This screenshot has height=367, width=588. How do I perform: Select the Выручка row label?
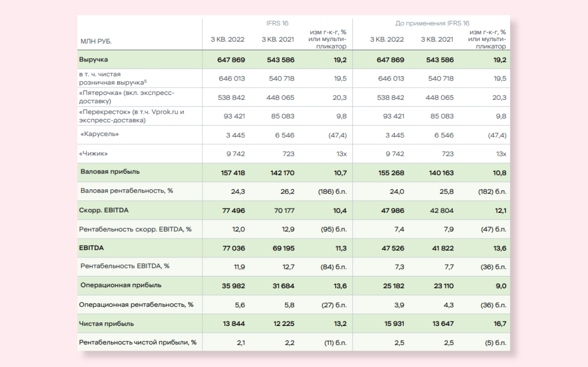(95, 59)
